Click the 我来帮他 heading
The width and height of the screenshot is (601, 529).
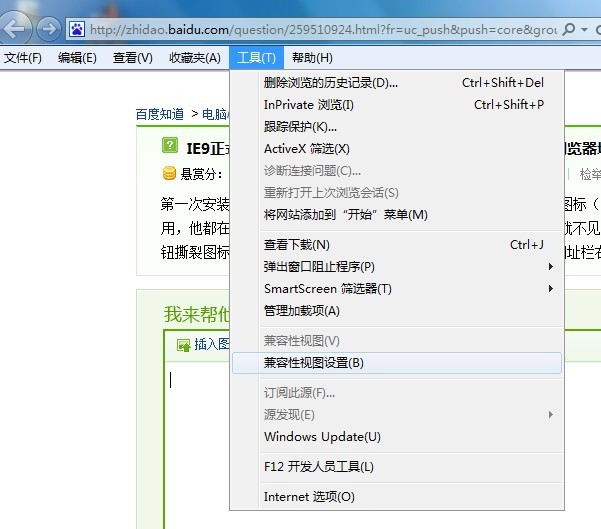(x=196, y=314)
